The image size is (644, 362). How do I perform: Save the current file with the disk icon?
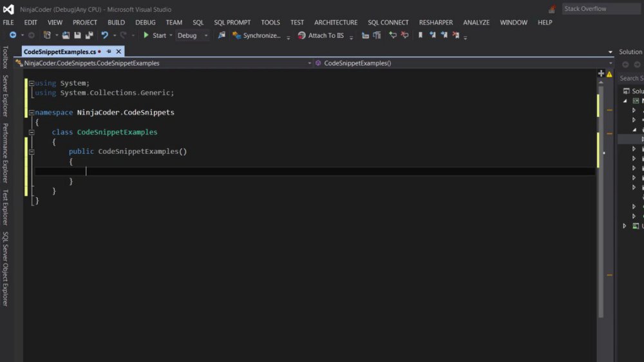click(77, 35)
